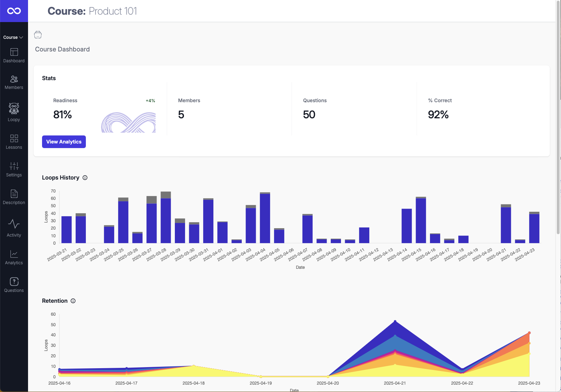Click the infinity logo at top left
The height and width of the screenshot is (392, 561).
[14, 11]
